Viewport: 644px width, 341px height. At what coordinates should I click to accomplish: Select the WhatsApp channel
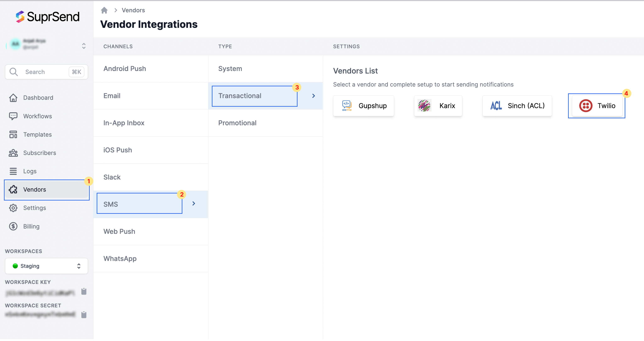coord(120,259)
